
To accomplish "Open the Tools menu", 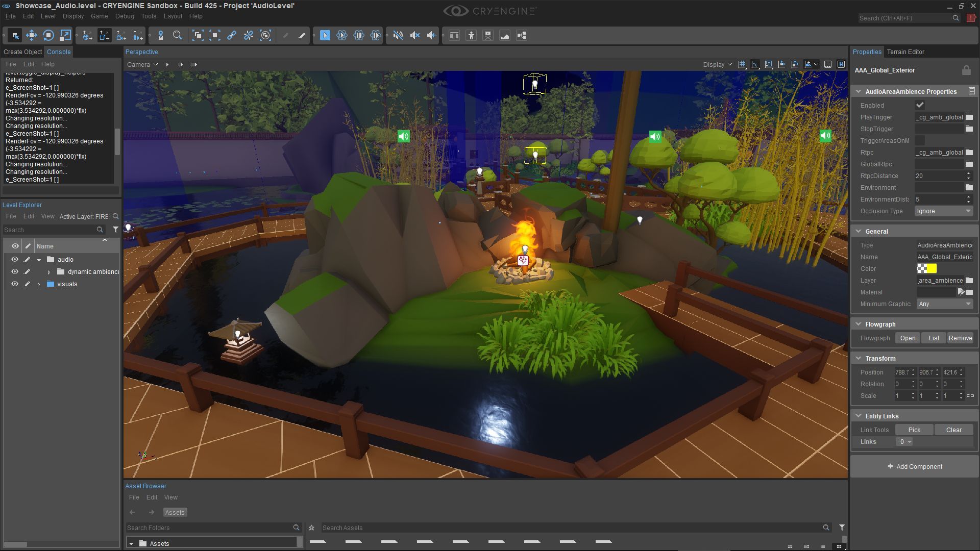I will point(149,16).
